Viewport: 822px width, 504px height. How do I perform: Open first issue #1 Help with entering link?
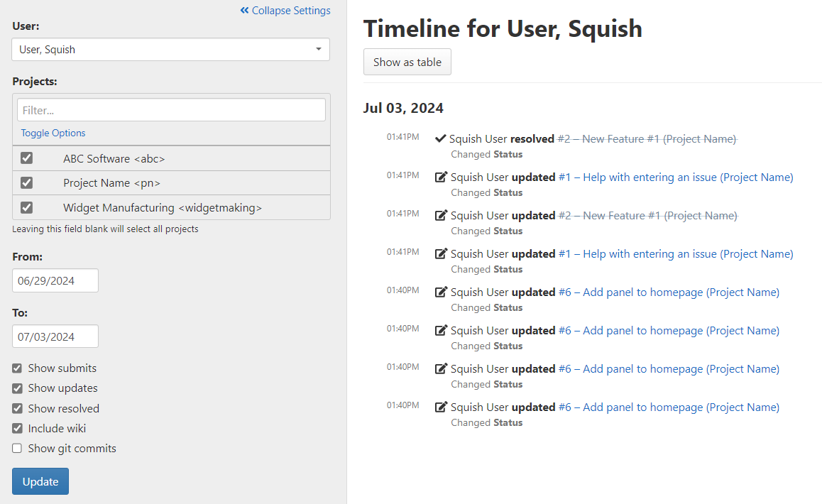(676, 177)
